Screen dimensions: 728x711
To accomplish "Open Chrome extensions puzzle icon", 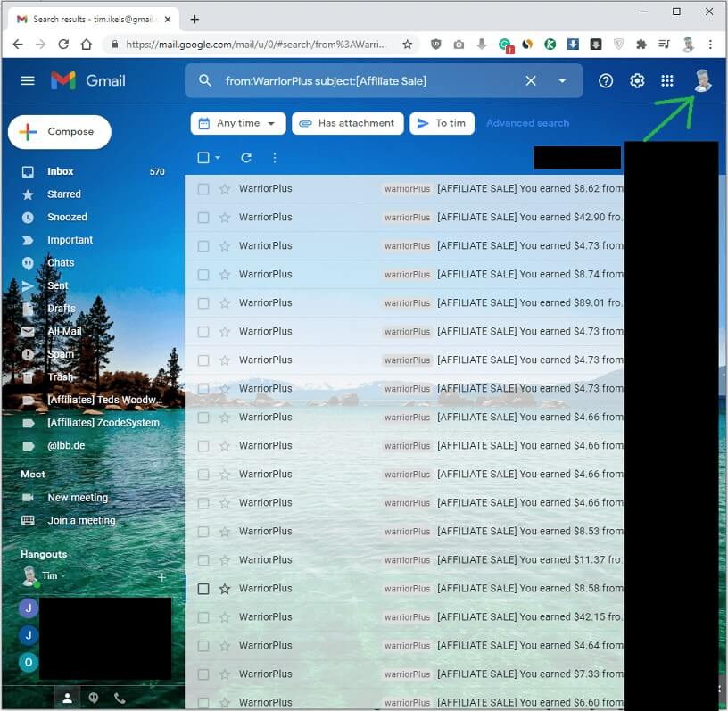I will (641, 45).
